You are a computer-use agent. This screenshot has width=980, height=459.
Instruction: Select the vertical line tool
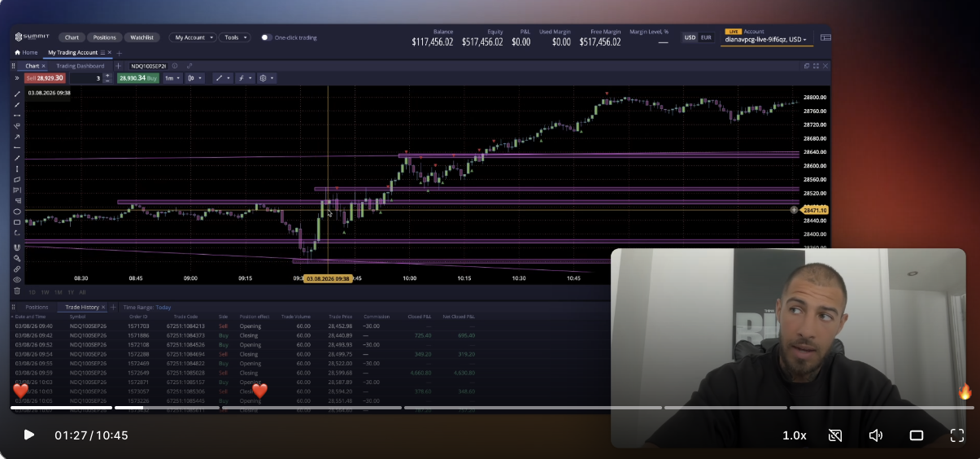click(x=17, y=168)
